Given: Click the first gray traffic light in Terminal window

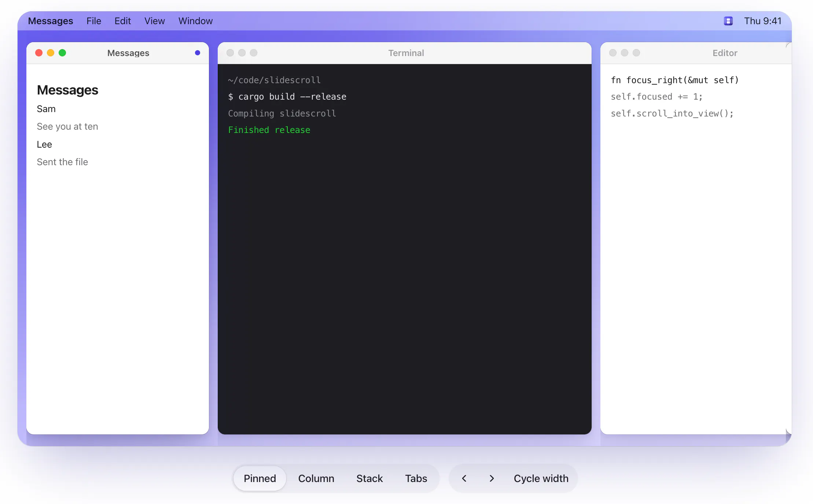Looking at the screenshot, I should click(230, 53).
